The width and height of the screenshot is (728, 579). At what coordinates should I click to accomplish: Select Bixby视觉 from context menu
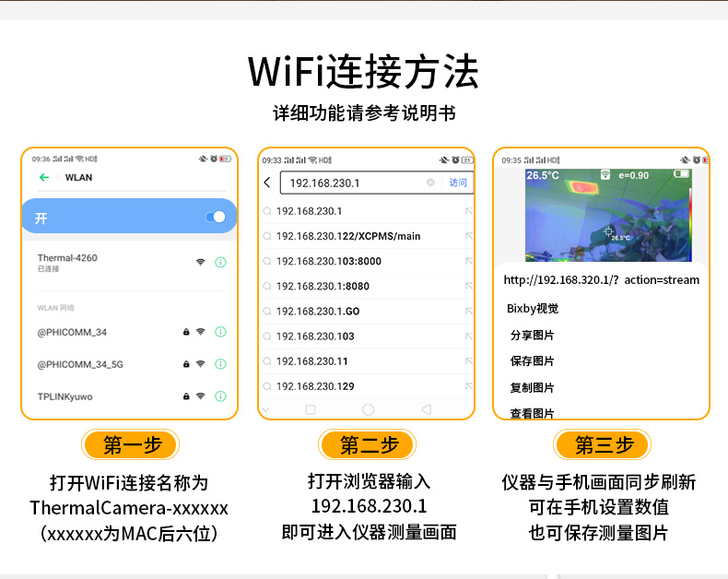click(533, 308)
